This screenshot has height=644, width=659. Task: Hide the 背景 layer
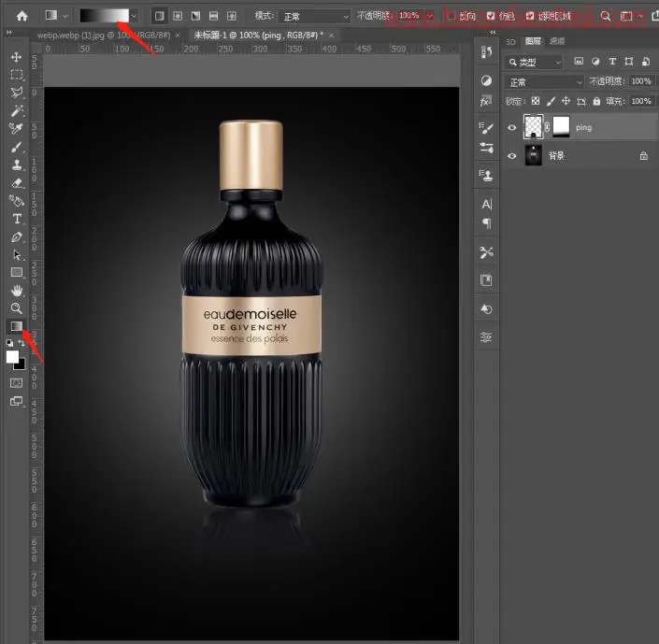[x=512, y=156]
